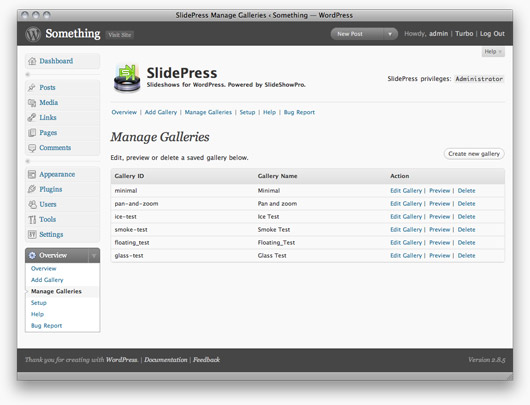The width and height of the screenshot is (530, 405).
Task: Click the SlidePress logo icon
Action: [x=127, y=78]
